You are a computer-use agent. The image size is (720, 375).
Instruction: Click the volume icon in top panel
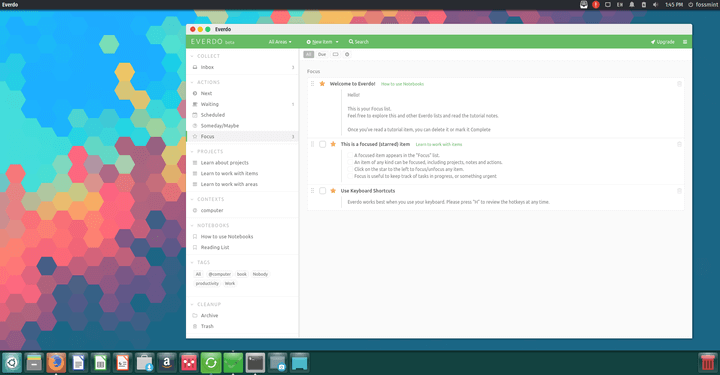[656, 5]
